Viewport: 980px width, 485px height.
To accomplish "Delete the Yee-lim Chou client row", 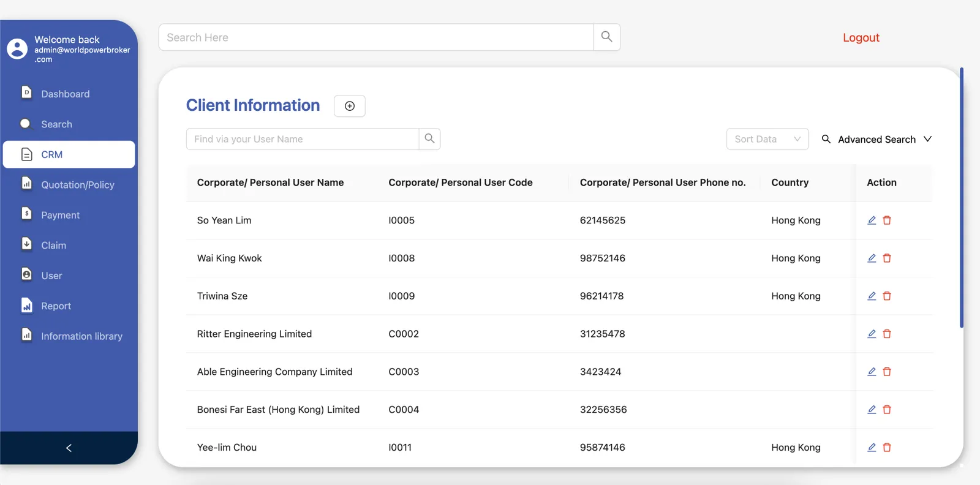I will (x=887, y=448).
